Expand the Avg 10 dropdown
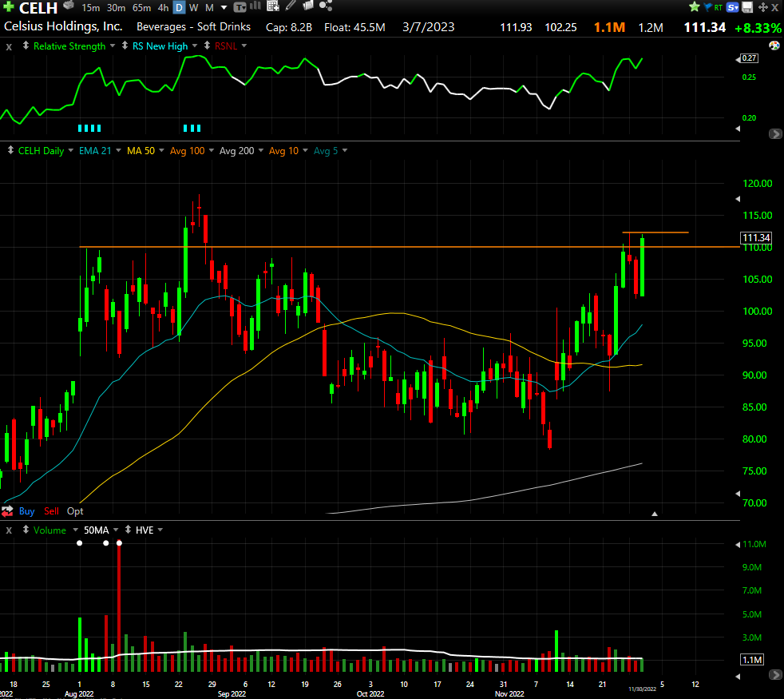784x699 pixels. click(305, 150)
